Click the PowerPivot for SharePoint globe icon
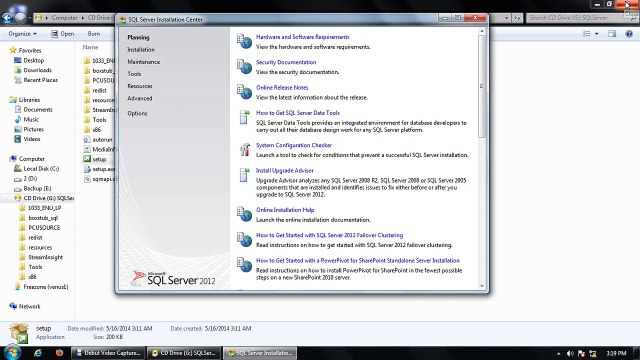Image resolution: width=640 pixels, height=360 pixels. coord(244,265)
